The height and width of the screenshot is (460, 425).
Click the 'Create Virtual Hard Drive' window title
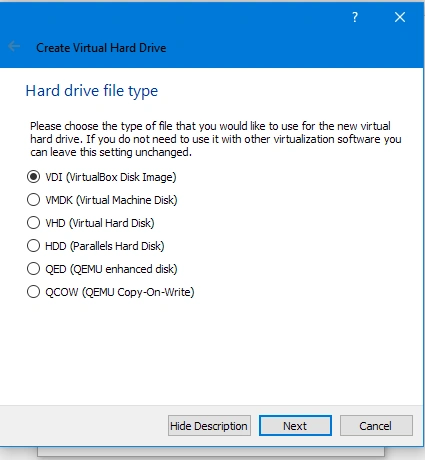click(x=101, y=48)
